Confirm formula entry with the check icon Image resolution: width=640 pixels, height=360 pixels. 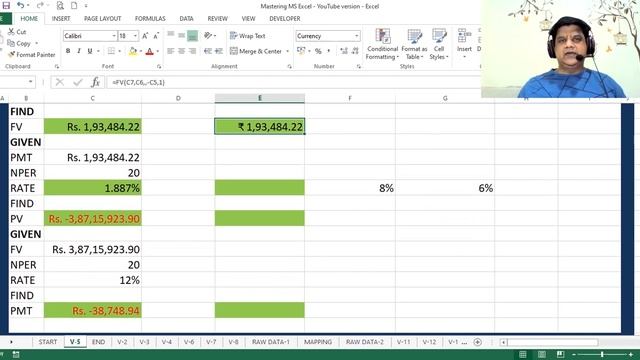click(x=78, y=82)
